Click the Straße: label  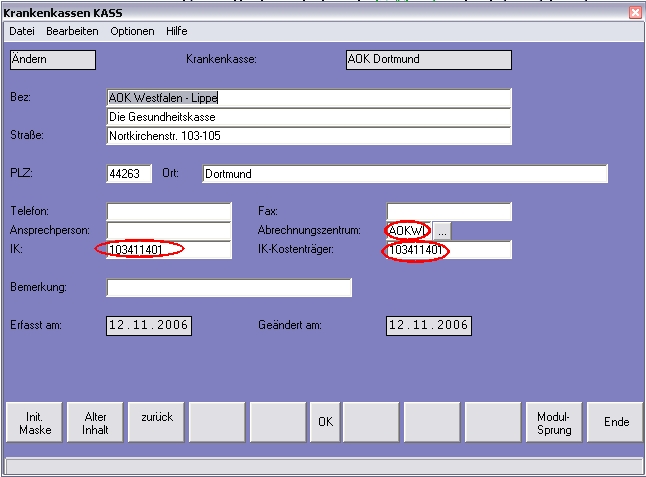click(27, 135)
